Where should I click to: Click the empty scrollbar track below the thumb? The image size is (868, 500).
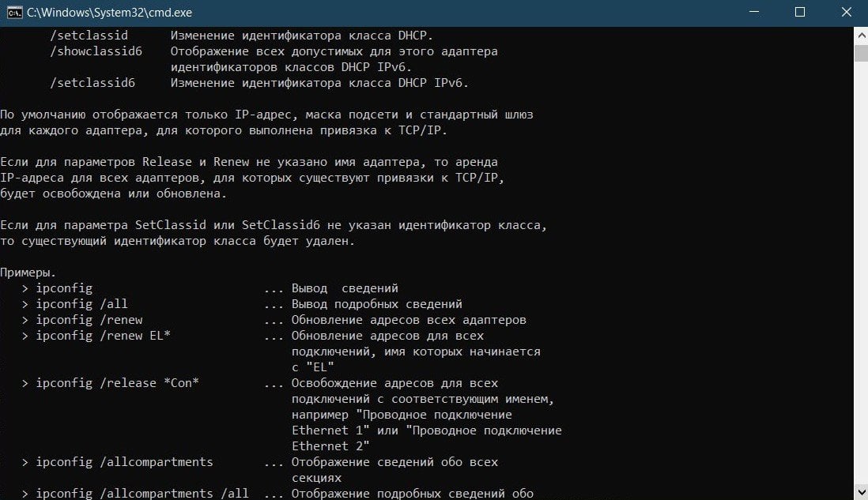pos(861,271)
